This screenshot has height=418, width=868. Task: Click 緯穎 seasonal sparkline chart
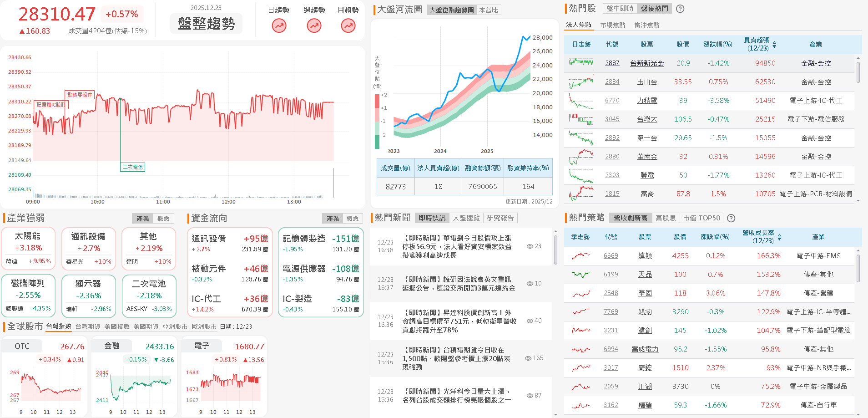(580, 255)
